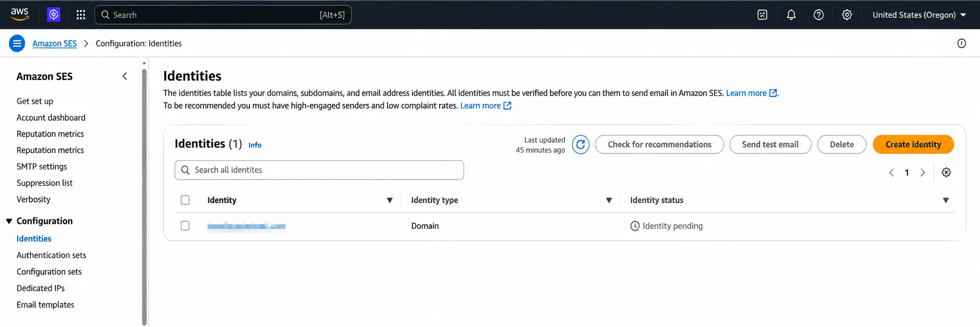The height and width of the screenshot is (327, 980).
Task: Go to next page arrow
Action: click(923, 173)
